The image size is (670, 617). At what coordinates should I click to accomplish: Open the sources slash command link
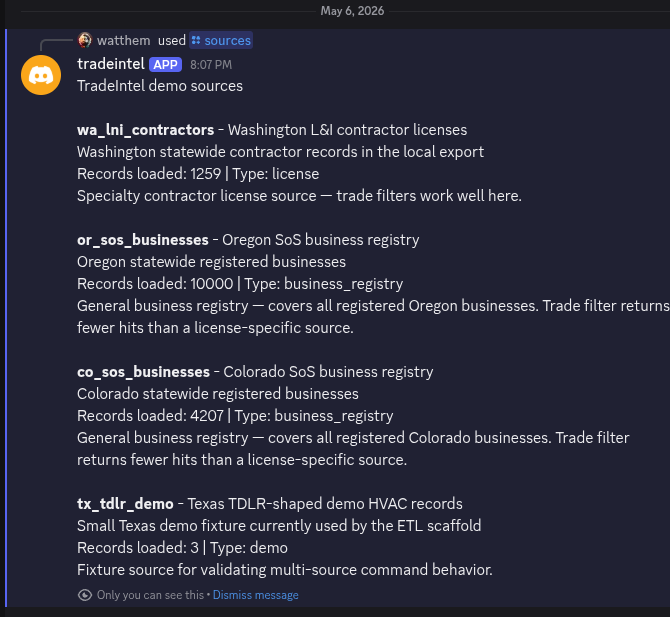pos(221,40)
